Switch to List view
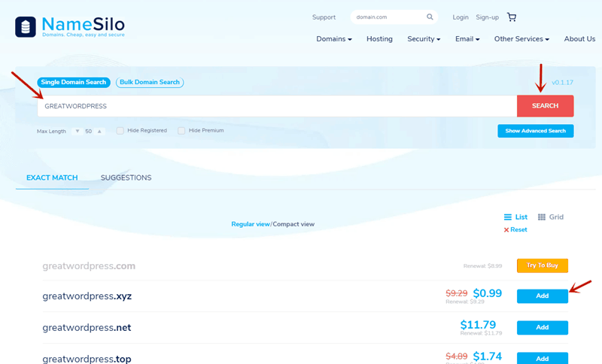Image resolution: width=602 pixels, height=364 pixels. (515, 217)
